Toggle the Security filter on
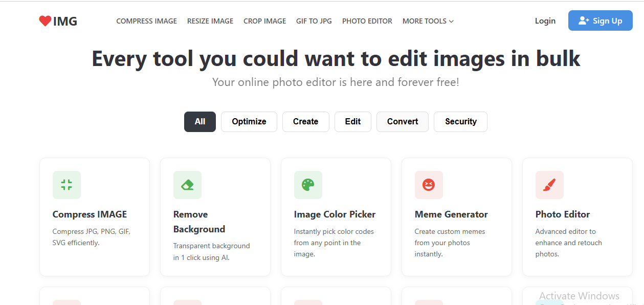The image size is (644, 305). pyautogui.click(x=460, y=121)
